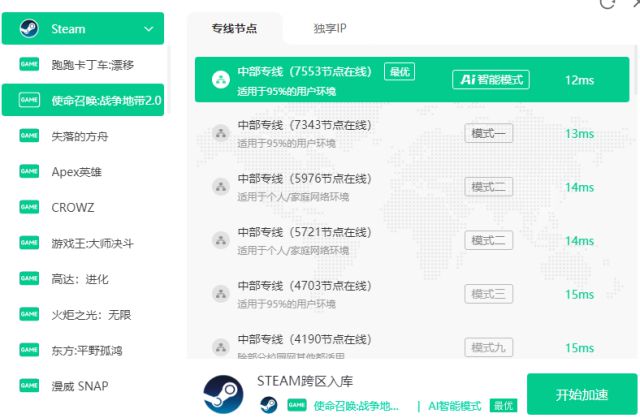
Task: Click GAME icon next to CROWZ
Action: coord(29,207)
